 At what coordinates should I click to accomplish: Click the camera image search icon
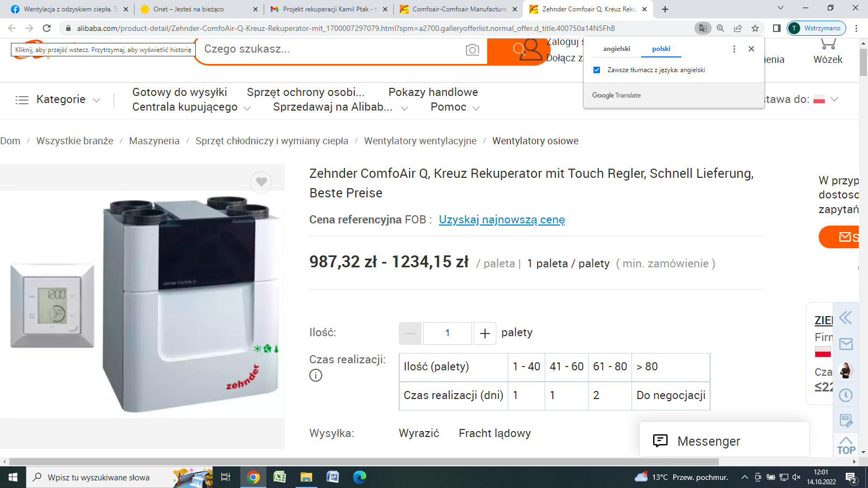coord(472,50)
